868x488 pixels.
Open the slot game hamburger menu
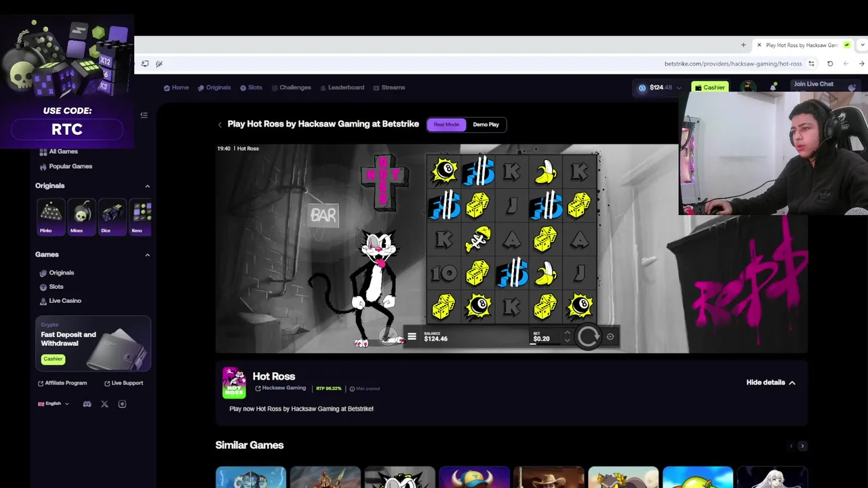point(412,337)
